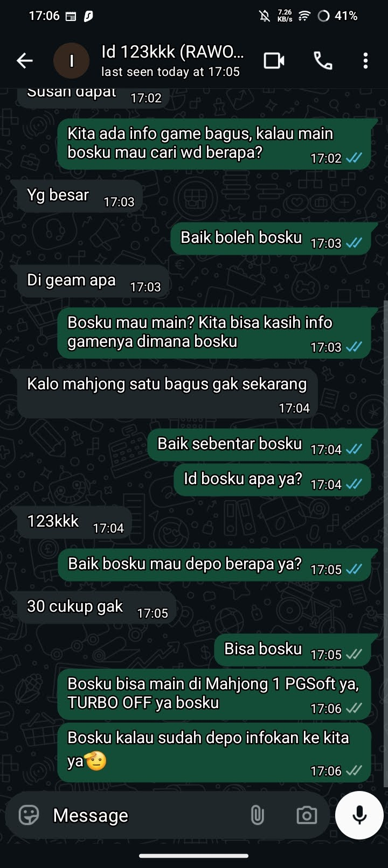The height and width of the screenshot is (868, 388).
Task: Select the 'Yg besar' message bubble
Action: click(80, 196)
